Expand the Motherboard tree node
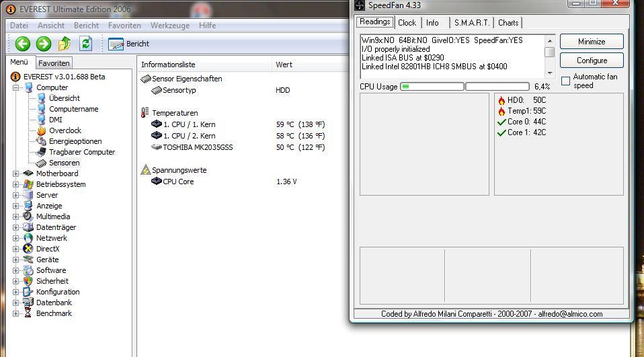The image size is (644, 357). [x=15, y=173]
